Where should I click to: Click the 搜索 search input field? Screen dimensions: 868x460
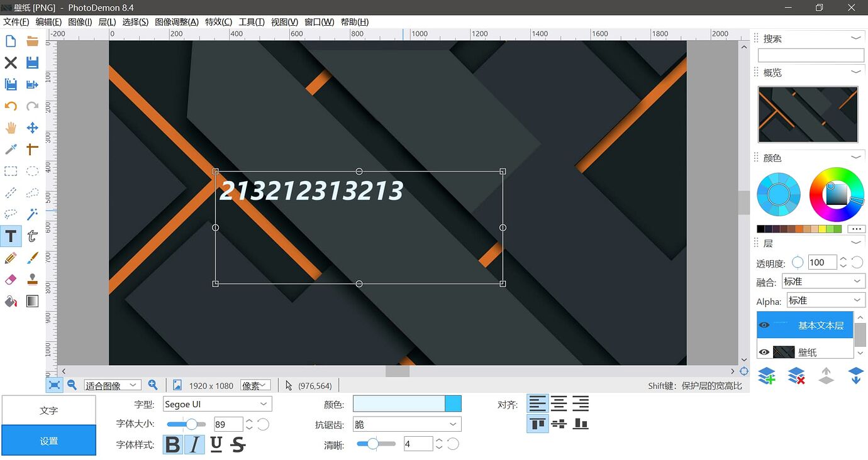click(811, 55)
